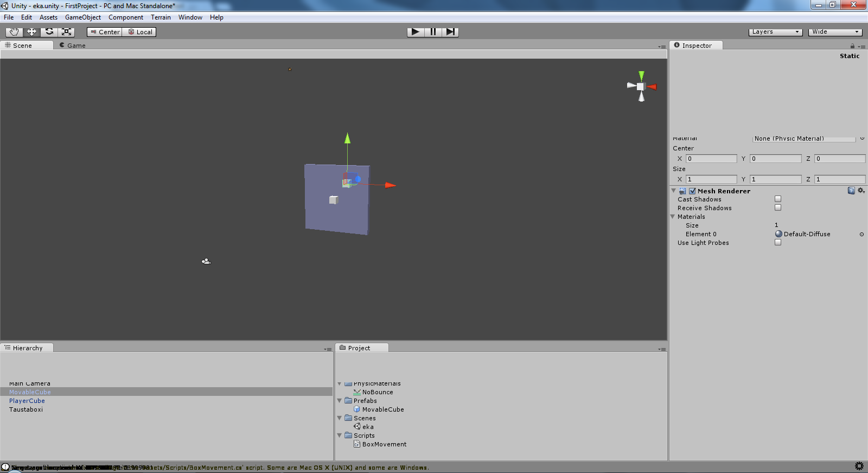
Task: Toggle the Inspector lock icon
Action: tap(852, 46)
